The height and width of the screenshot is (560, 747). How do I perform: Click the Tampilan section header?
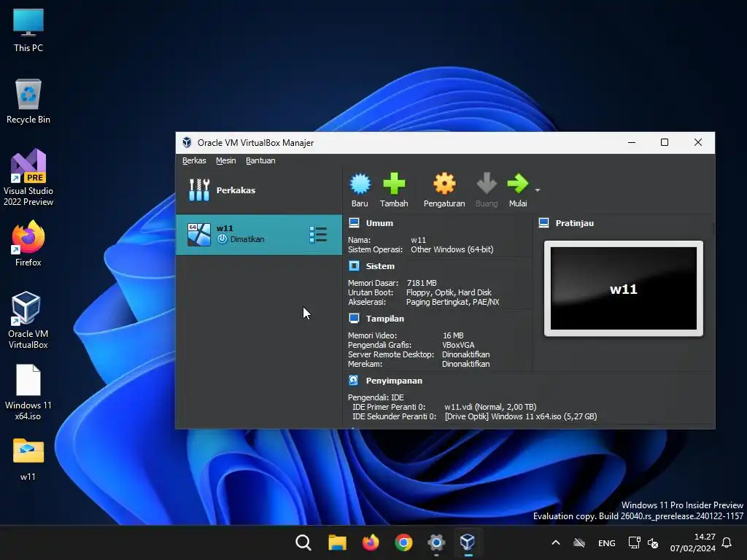[384, 319]
